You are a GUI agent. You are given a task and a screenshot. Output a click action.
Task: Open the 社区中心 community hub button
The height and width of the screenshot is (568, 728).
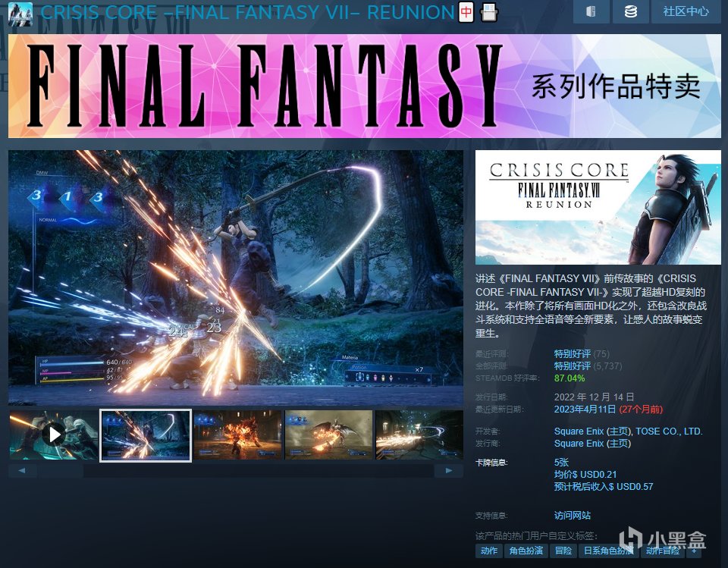coord(686,11)
